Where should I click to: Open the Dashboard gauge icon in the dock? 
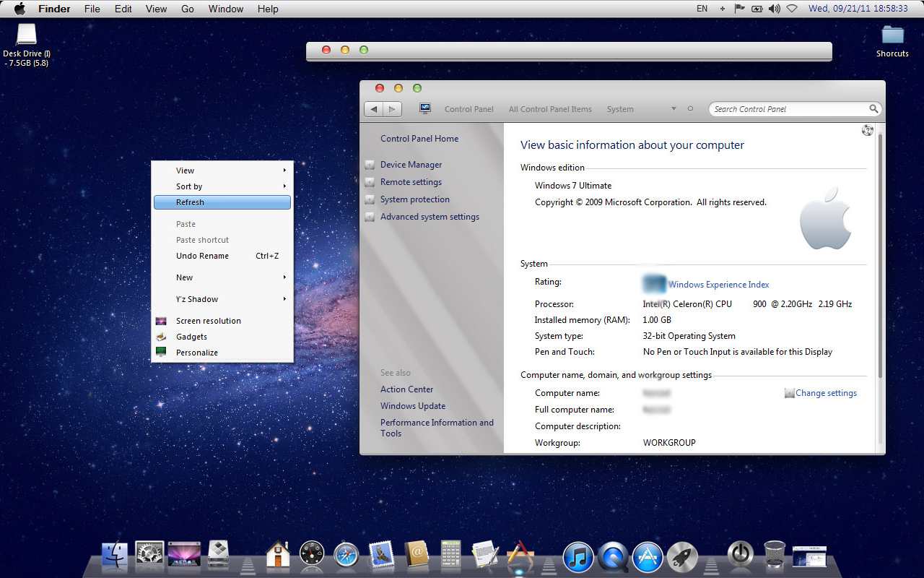point(312,555)
